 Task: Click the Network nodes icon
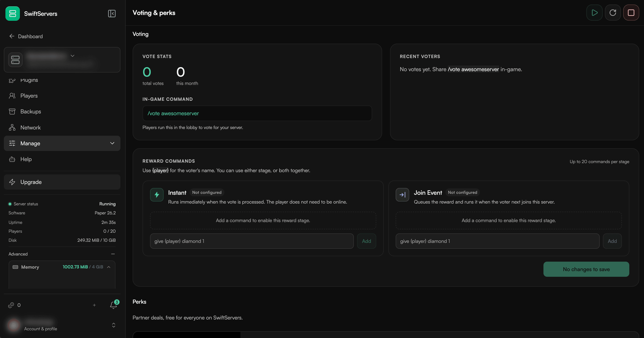[12, 127]
